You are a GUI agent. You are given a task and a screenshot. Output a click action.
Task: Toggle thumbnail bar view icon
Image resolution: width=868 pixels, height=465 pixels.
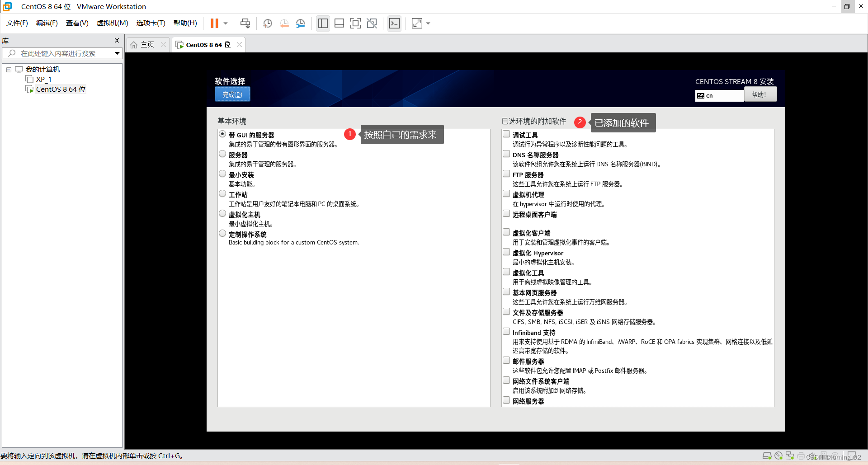click(x=340, y=23)
